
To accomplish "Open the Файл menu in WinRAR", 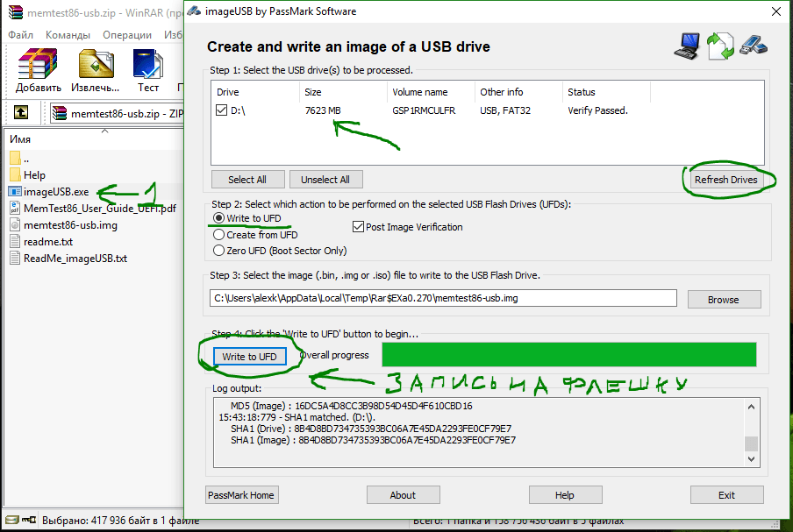I will tap(20, 35).
